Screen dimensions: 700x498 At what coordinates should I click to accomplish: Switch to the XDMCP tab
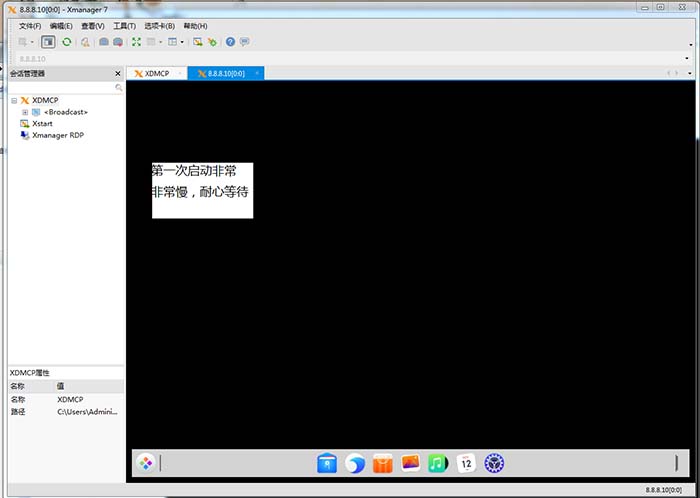tap(157, 74)
